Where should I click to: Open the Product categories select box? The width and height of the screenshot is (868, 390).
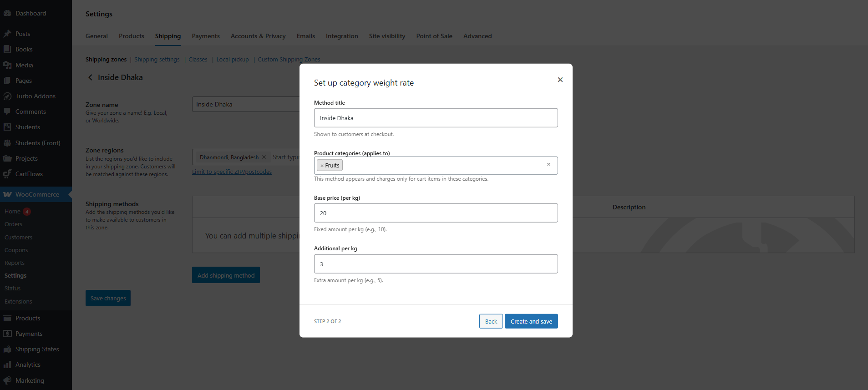coord(436,166)
